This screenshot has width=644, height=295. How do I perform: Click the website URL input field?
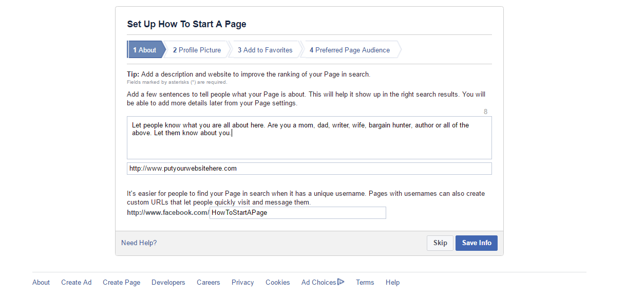[x=309, y=169]
